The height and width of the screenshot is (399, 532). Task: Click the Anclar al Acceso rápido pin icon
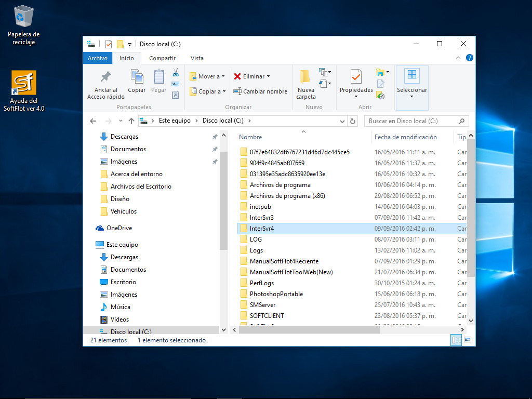point(106,77)
